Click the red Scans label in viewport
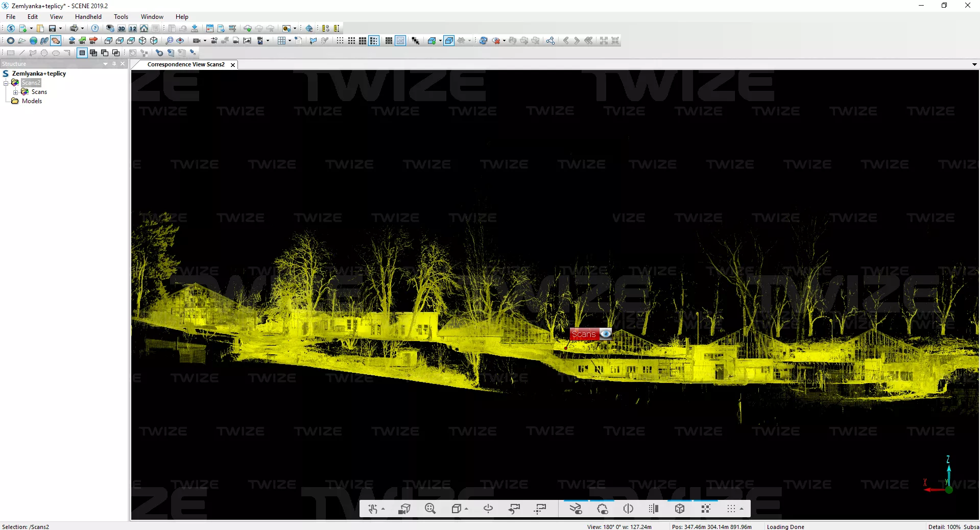980x530 pixels. coord(583,334)
